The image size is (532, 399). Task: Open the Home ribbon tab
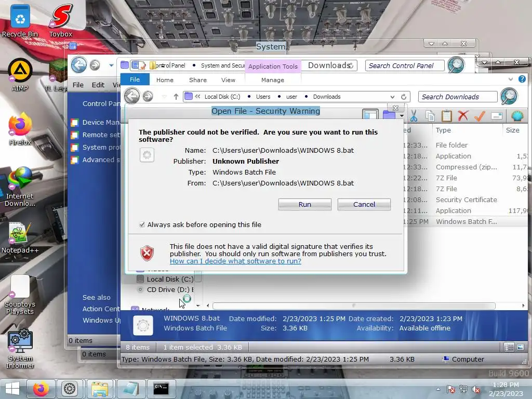click(x=165, y=80)
